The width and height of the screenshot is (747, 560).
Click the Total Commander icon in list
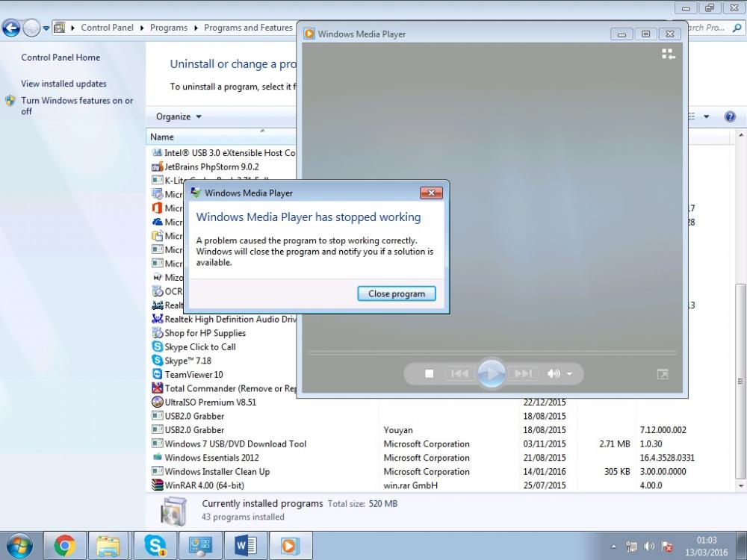157,388
